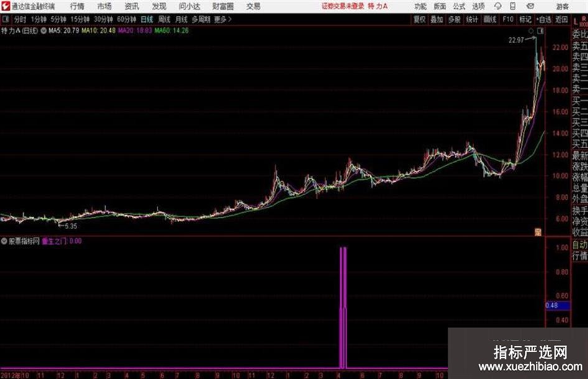Switch to 周线 weekly period
Screen dimensions: 588x379
164,19
